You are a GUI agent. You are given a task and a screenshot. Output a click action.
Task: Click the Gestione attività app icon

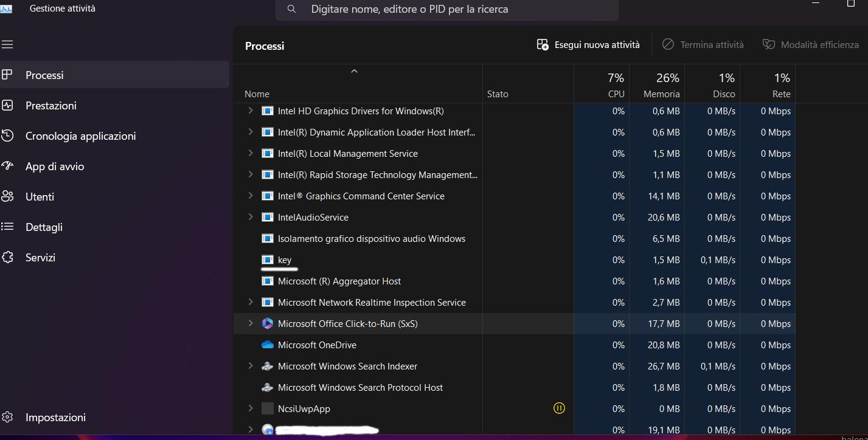[7, 9]
